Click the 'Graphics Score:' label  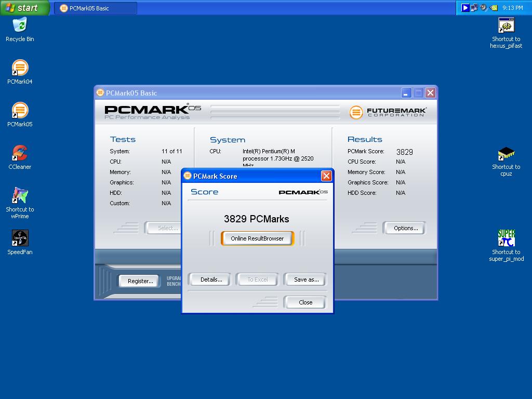(368, 182)
